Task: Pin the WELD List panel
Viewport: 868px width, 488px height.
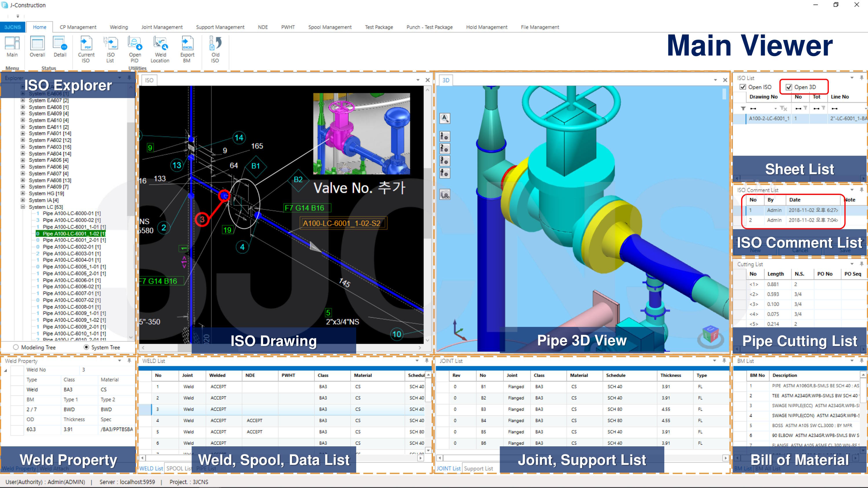Action: (x=426, y=361)
